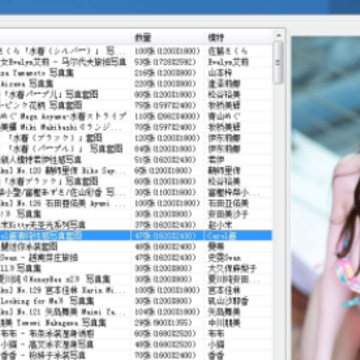
Task: Select the model cell 安田美沙子
Action: [x=228, y=214]
